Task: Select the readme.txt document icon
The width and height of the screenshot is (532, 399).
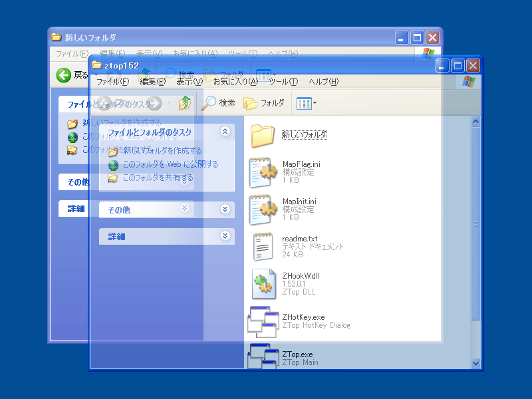Action: pyautogui.click(x=263, y=247)
